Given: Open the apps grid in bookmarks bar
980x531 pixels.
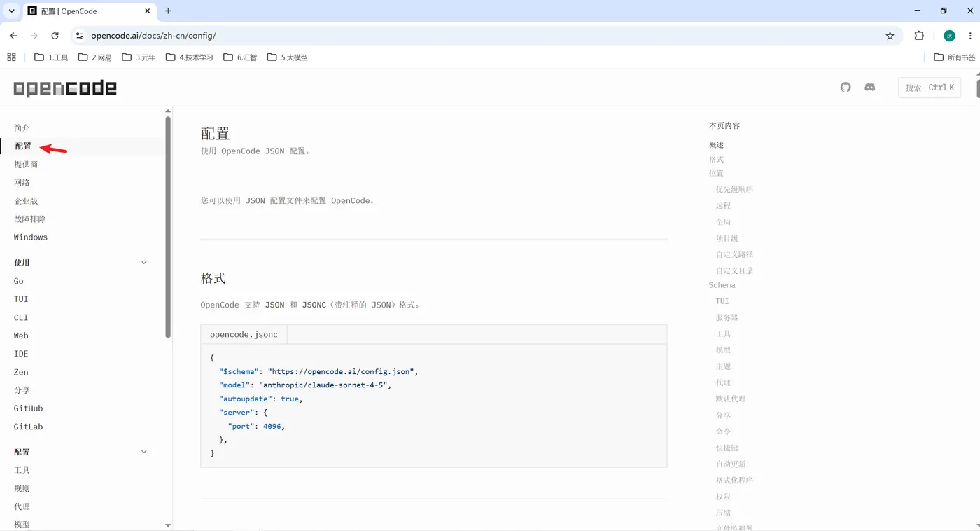Looking at the screenshot, I should click(11, 57).
